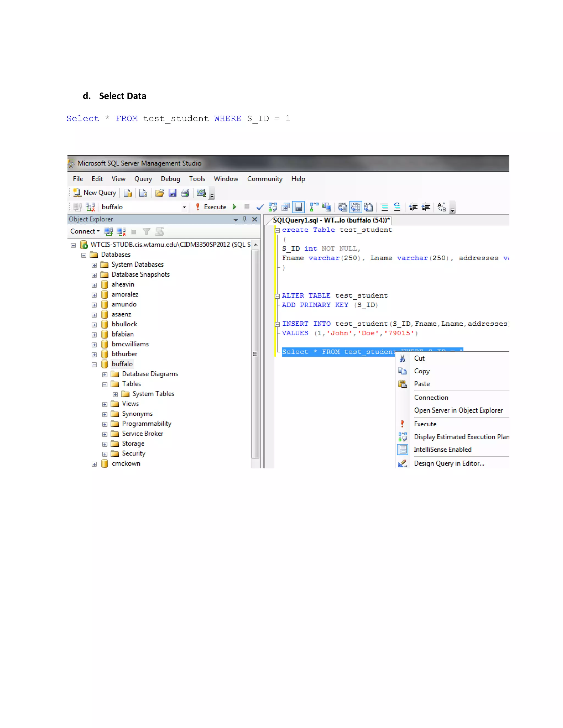Screen dimensions: 563x728
Task: Click the Execute button in toolbar
Action: click(x=211, y=207)
